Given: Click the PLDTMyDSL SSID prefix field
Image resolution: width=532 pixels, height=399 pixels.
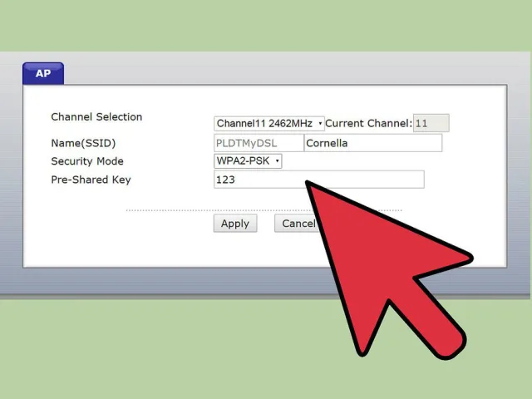Looking at the screenshot, I should pyautogui.click(x=259, y=143).
